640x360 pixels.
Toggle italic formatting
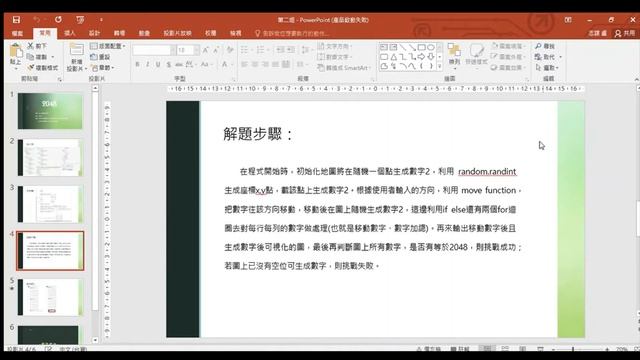click(148, 64)
